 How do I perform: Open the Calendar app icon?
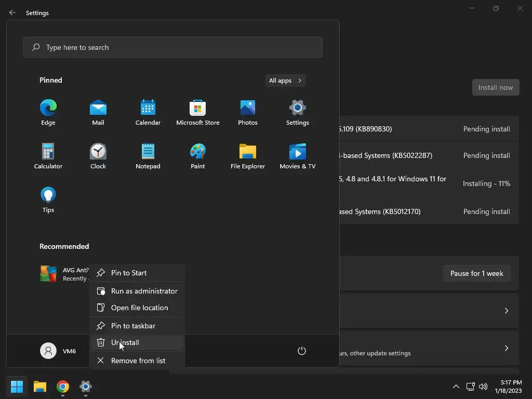click(148, 112)
